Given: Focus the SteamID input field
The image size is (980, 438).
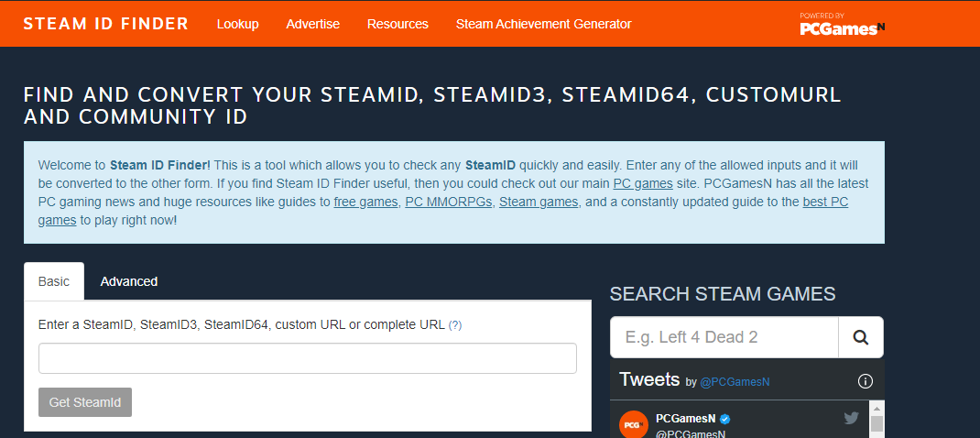Looking at the screenshot, I should (x=308, y=358).
